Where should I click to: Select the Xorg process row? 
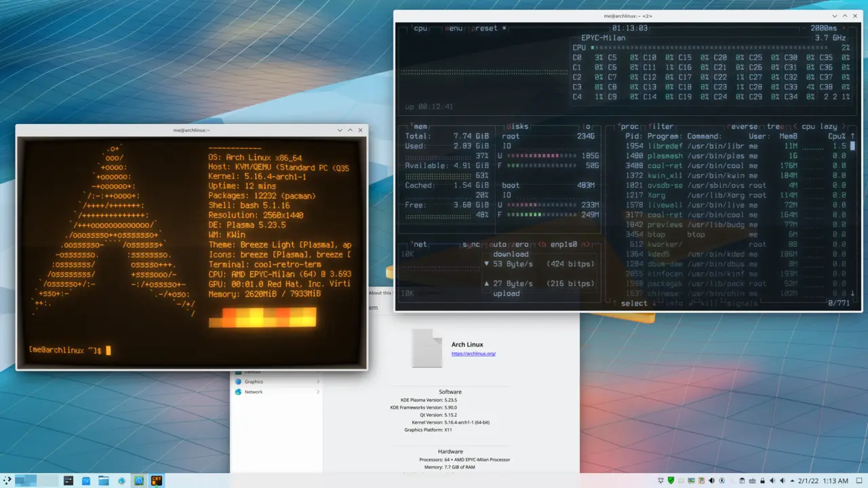736,195
